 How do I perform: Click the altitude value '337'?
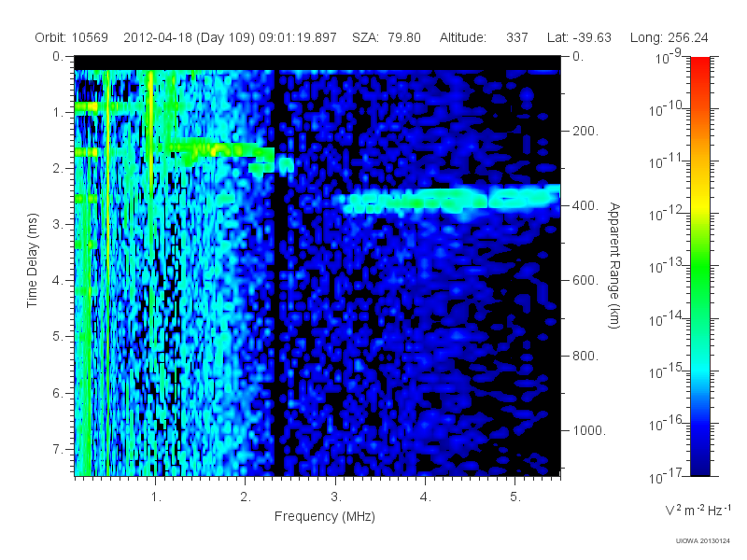pos(517,37)
